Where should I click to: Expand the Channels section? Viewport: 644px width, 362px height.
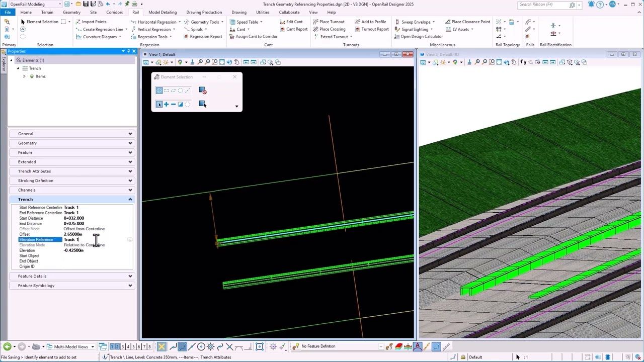71,190
